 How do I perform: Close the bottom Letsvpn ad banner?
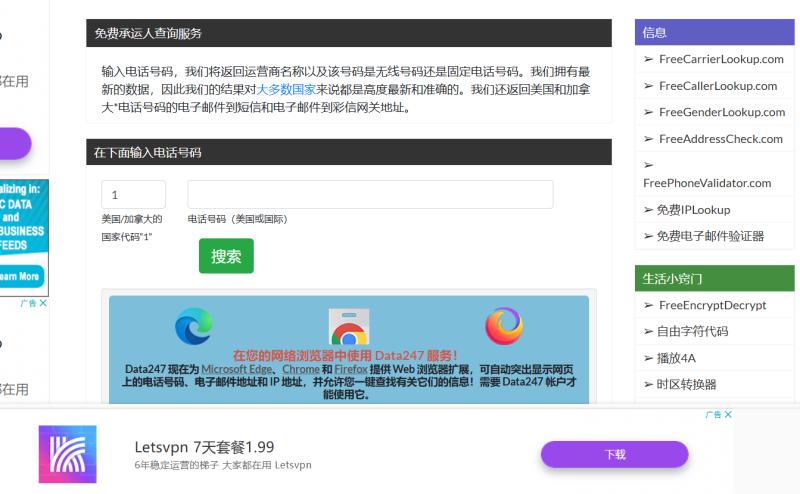(728, 414)
